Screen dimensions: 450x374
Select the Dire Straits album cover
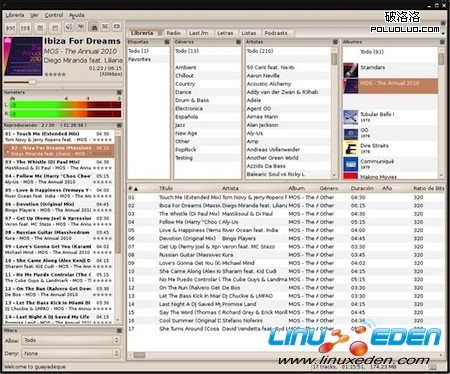coord(351,149)
